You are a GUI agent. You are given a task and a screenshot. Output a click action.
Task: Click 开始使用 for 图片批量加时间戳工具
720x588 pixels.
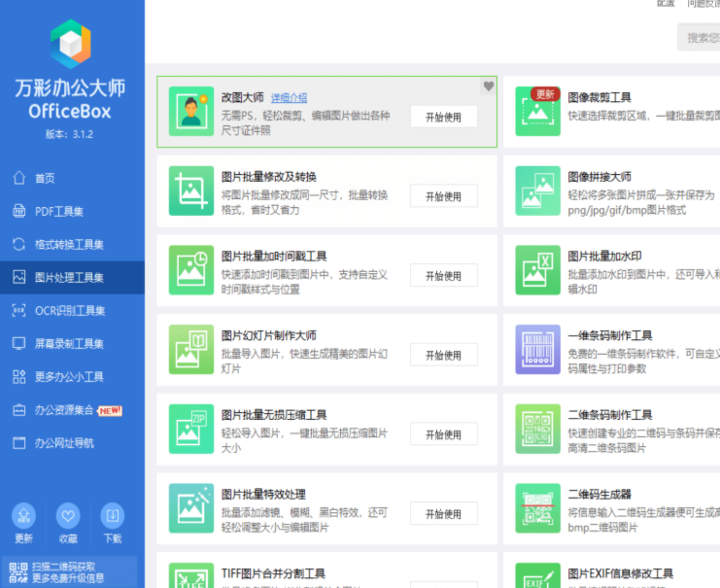tap(444, 276)
